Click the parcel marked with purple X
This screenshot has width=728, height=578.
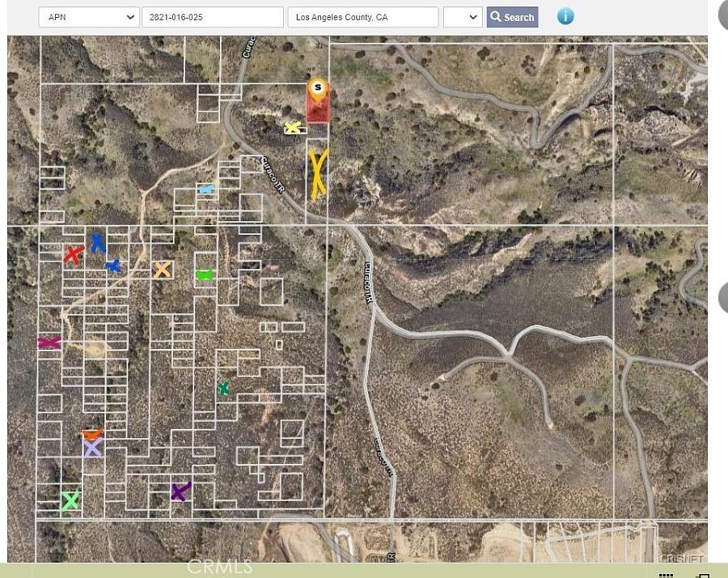tap(180, 491)
